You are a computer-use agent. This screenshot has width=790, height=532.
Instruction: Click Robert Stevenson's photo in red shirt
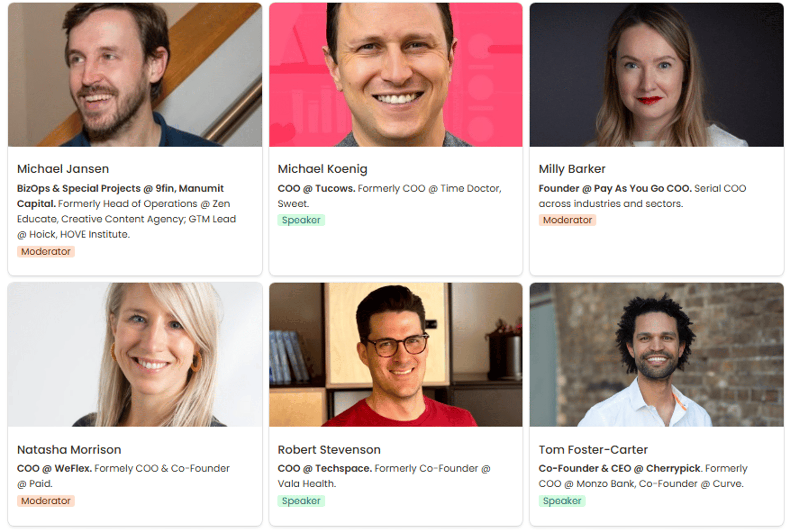[395, 354]
